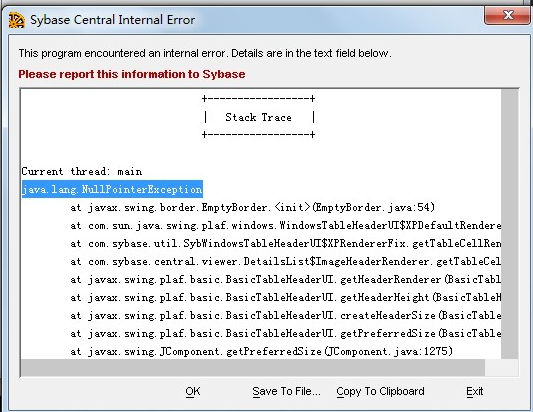Click the BasicTableHeaderUI.getHeaderHeight line
533x412 pixels.
pyautogui.click(x=286, y=297)
